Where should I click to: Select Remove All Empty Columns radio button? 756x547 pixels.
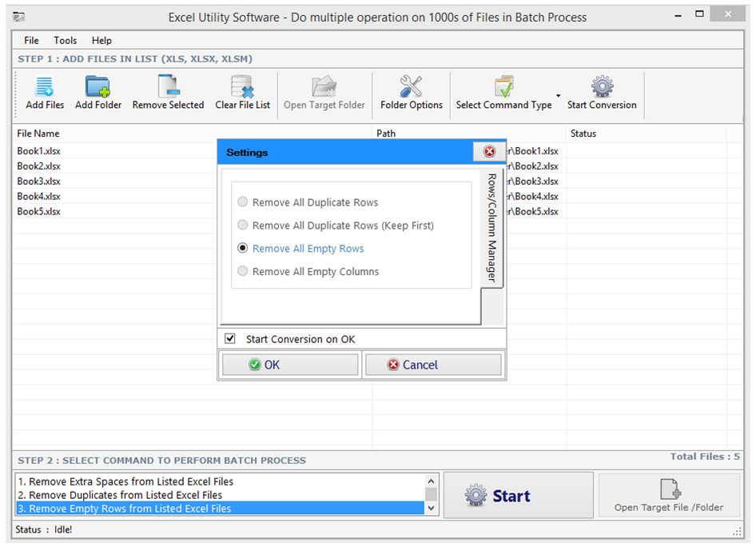[242, 271]
